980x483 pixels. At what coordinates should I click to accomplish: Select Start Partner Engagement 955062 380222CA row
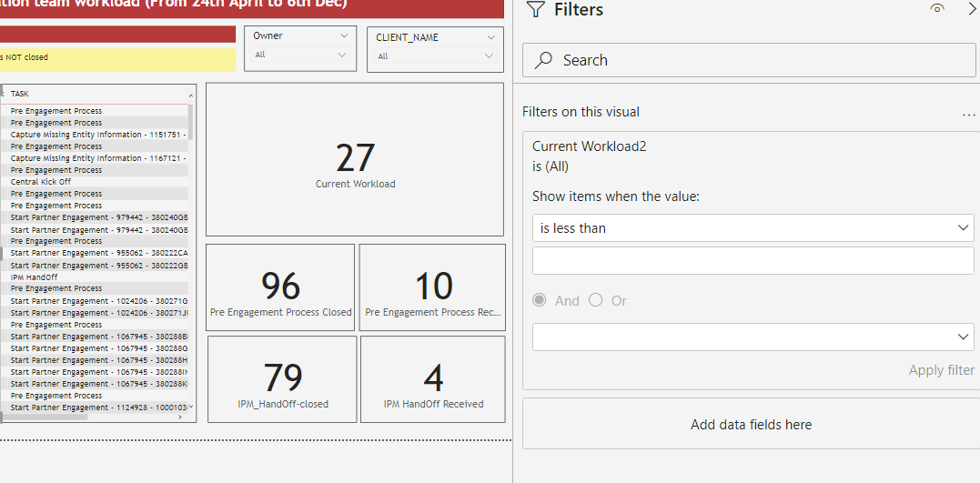[x=95, y=253]
